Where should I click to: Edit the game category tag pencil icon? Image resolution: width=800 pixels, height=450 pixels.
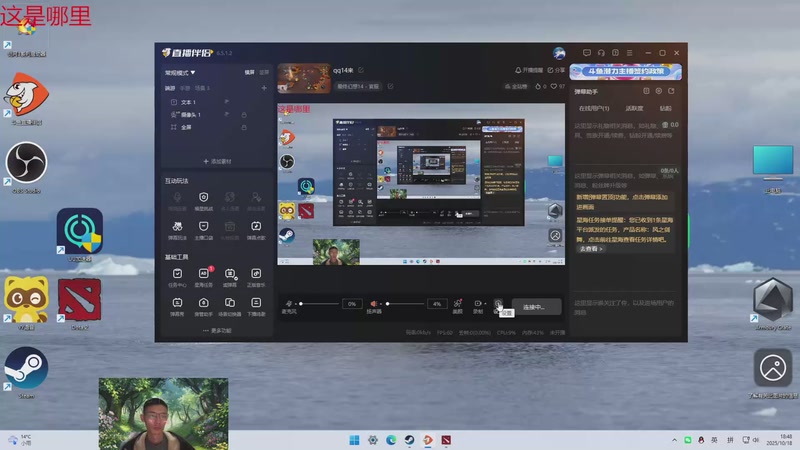[390, 86]
